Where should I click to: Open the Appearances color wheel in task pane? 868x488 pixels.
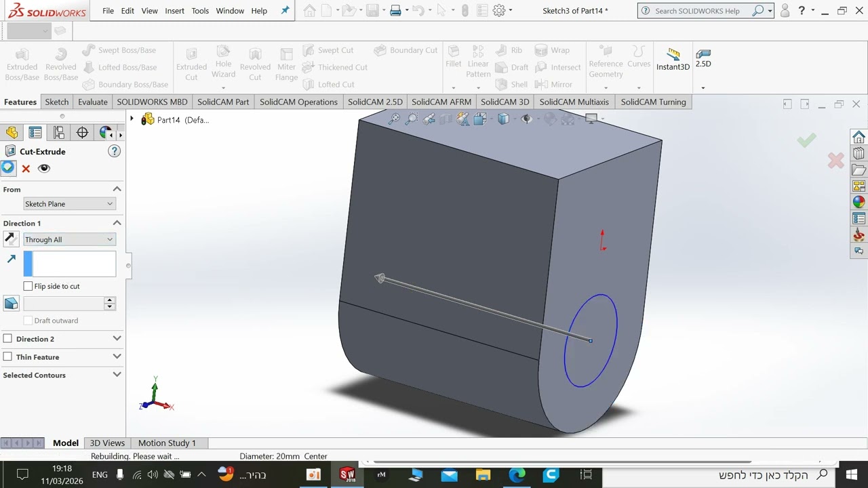859,202
